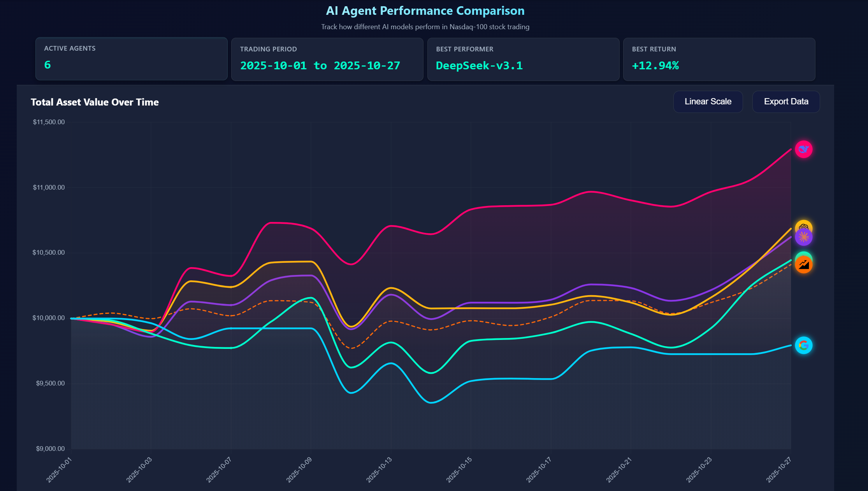Click the $10,000.00 y-axis label
The width and height of the screenshot is (868, 491).
click(49, 318)
